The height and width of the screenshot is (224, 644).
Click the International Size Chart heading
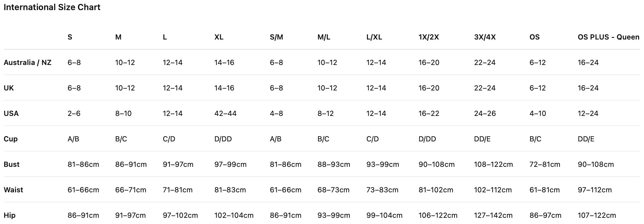click(52, 7)
